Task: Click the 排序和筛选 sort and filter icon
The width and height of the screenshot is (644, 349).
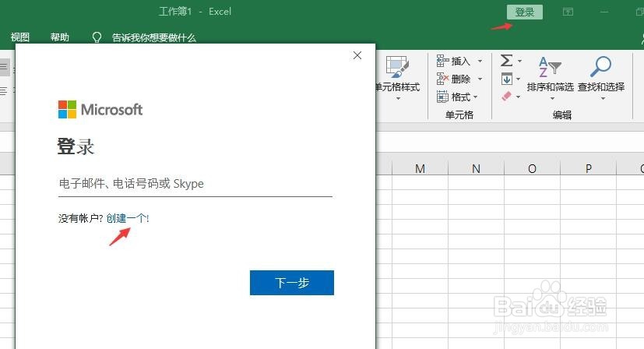Action: [x=550, y=67]
